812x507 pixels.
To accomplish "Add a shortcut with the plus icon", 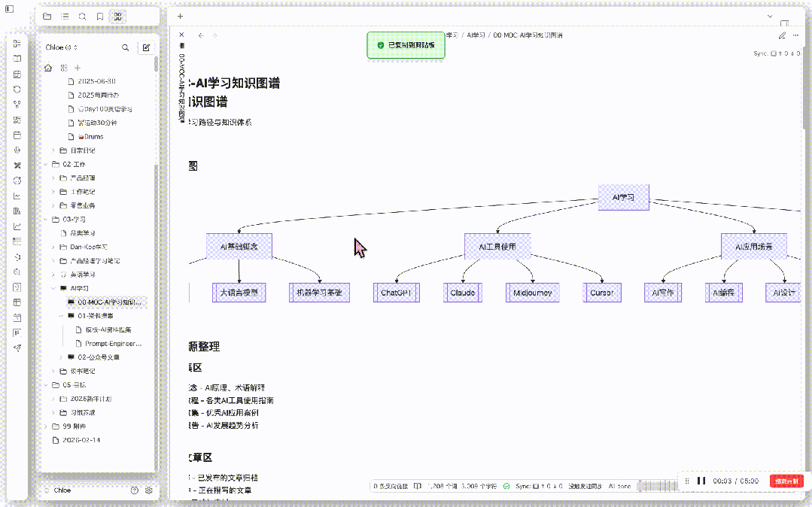I will coord(78,68).
